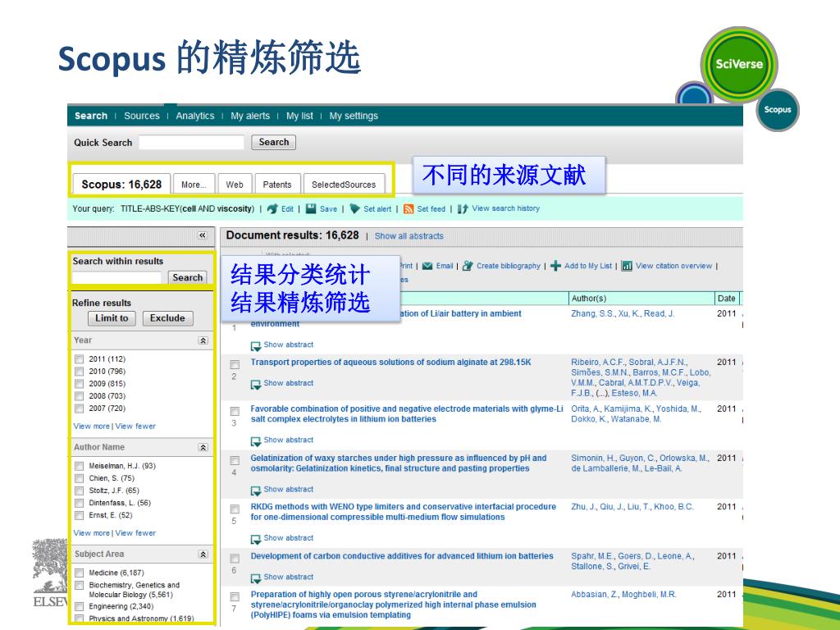The image size is (840, 630).
Task: Click the Email envelope icon
Action: tap(427, 267)
